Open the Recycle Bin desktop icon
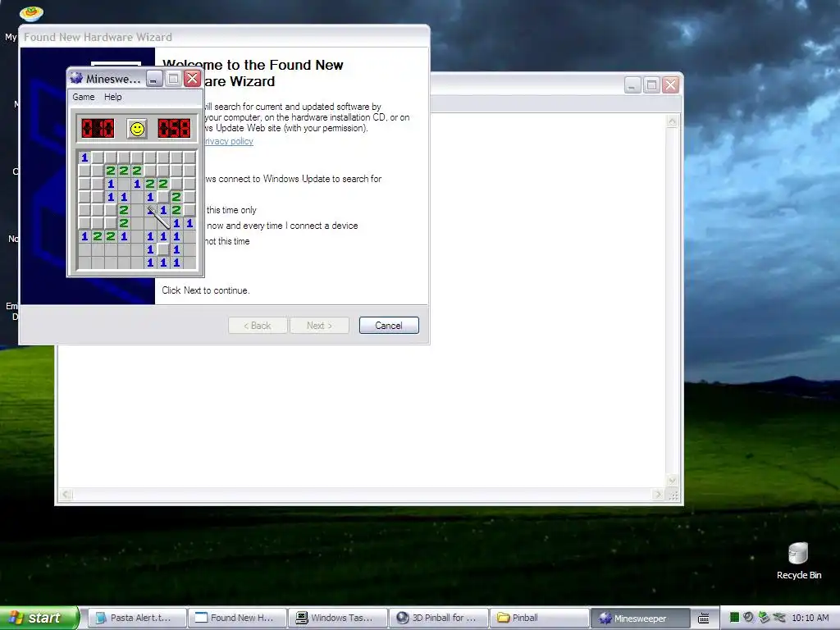This screenshot has width=840, height=630. 798,560
